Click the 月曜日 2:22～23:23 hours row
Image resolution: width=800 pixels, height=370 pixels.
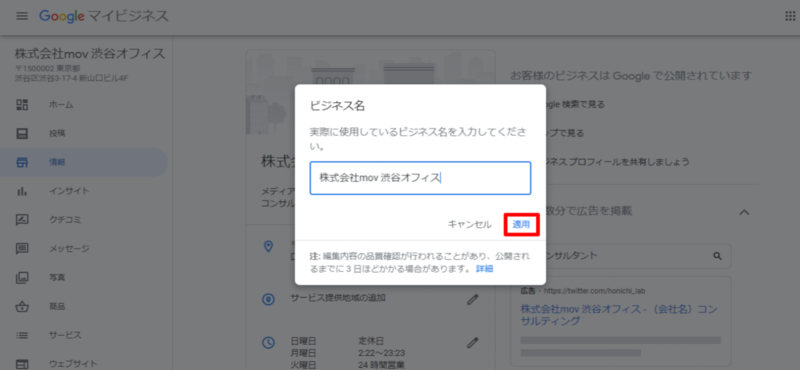[x=348, y=353]
